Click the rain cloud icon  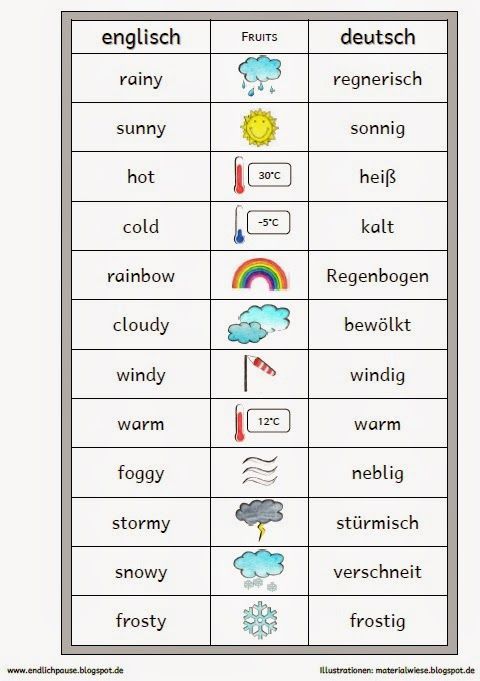coord(259,76)
